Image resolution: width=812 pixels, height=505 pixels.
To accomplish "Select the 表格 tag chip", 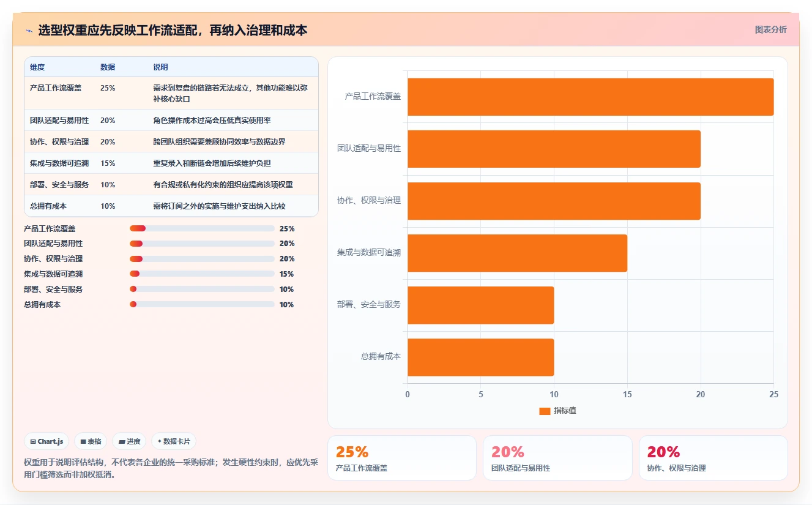I will pyautogui.click(x=91, y=441).
